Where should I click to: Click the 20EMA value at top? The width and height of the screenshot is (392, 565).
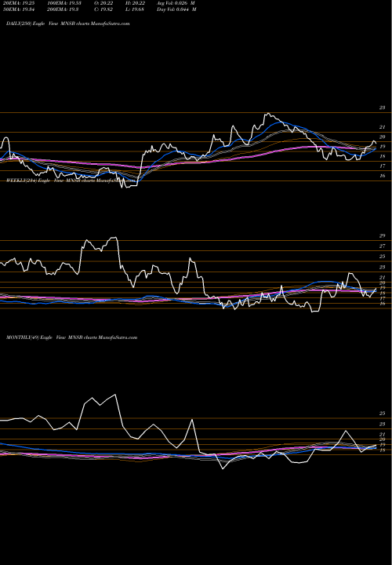tap(17, 3)
